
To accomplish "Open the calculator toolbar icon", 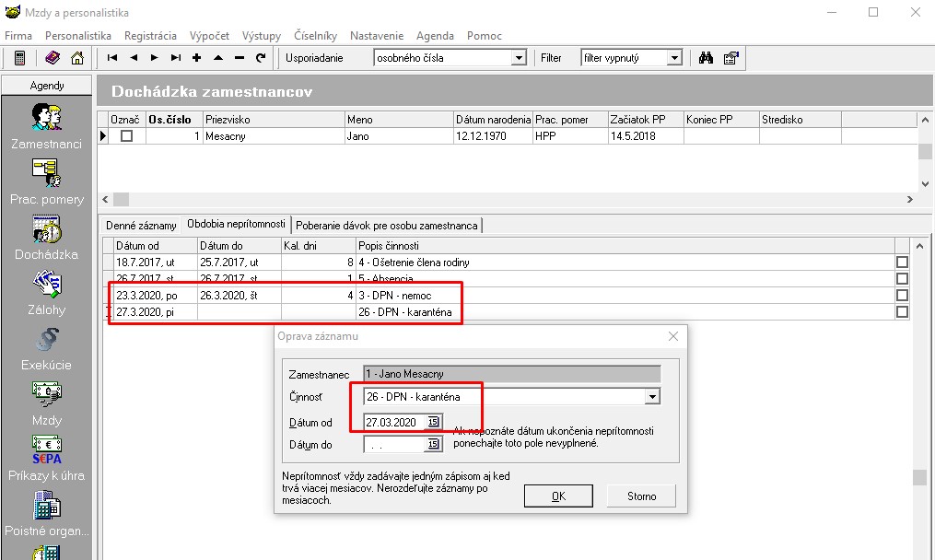I will (x=19, y=58).
